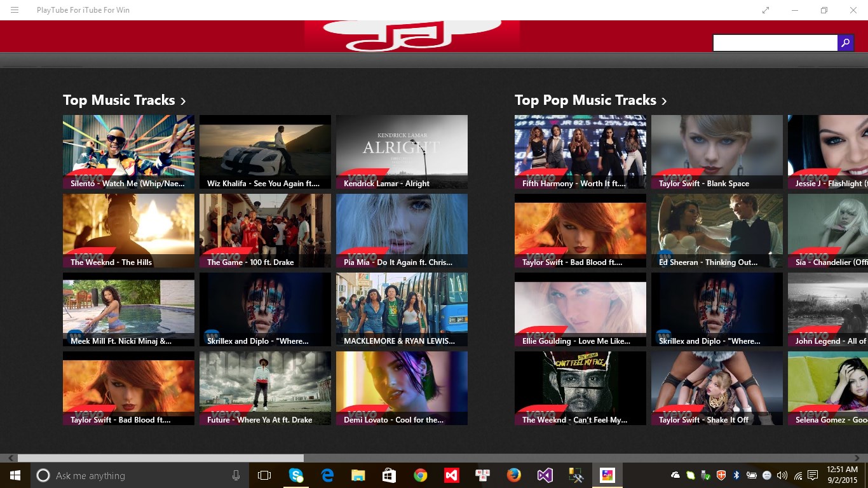Play Taylor Swift - Bad Blood in Top Music Tracks
Viewport: 868px width, 488px height.
tap(128, 388)
